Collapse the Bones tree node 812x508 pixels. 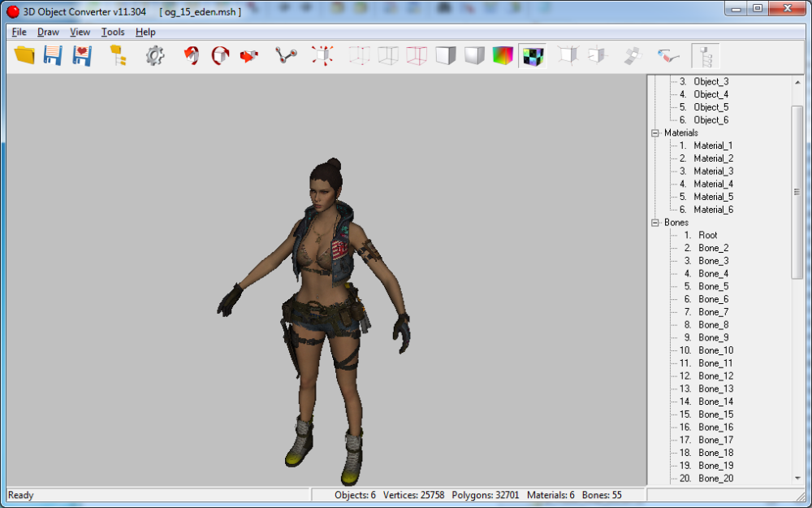[x=655, y=223]
